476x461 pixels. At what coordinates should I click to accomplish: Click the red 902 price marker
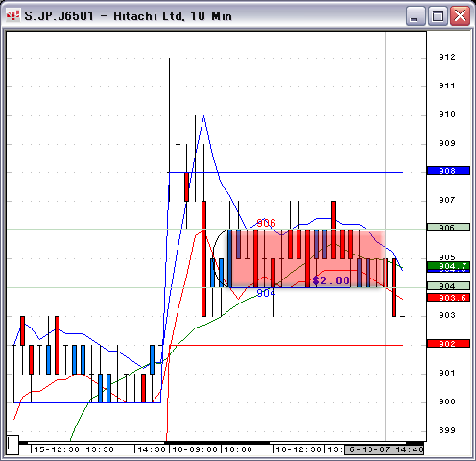(448, 344)
